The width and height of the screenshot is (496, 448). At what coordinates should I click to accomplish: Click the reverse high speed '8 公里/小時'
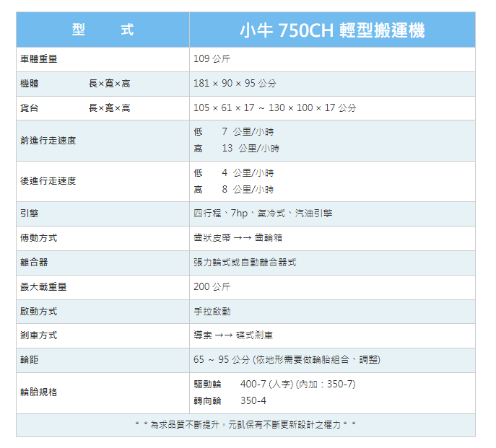coord(248,190)
